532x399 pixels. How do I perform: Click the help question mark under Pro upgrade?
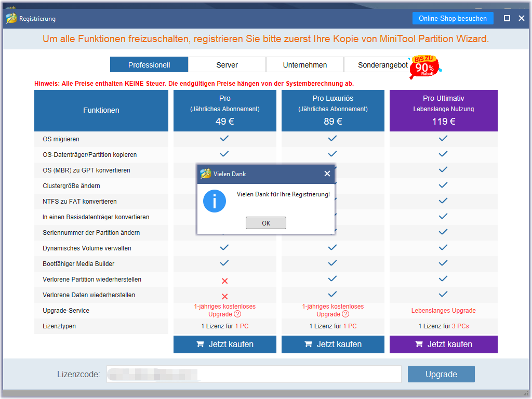(x=237, y=314)
